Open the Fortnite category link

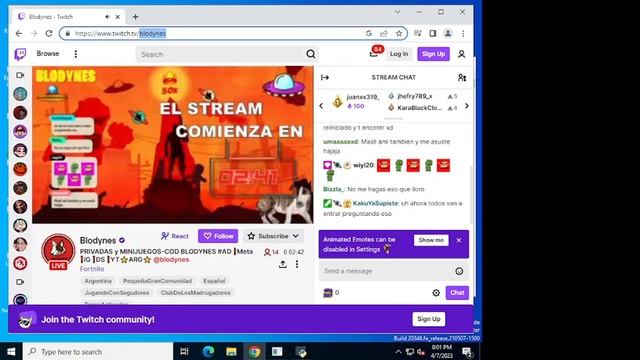(92, 269)
